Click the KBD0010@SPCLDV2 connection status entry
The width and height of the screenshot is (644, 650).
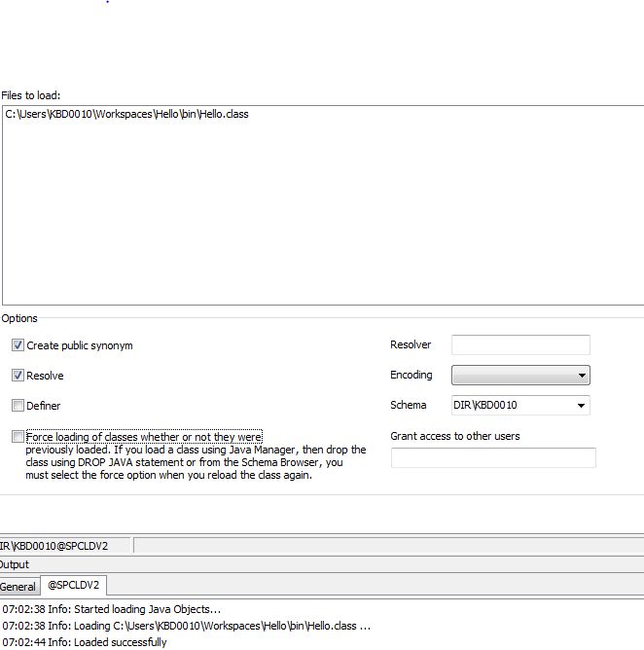coord(65,546)
